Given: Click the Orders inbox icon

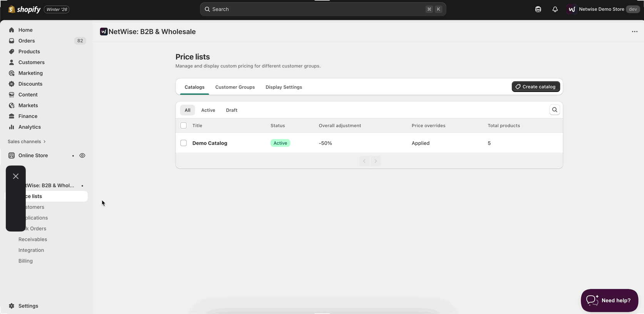Looking at the screenshot, I should pos(12,41).
